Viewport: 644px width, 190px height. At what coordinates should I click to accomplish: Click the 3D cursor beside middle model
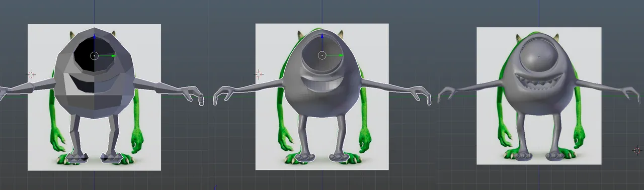(259, 75)
